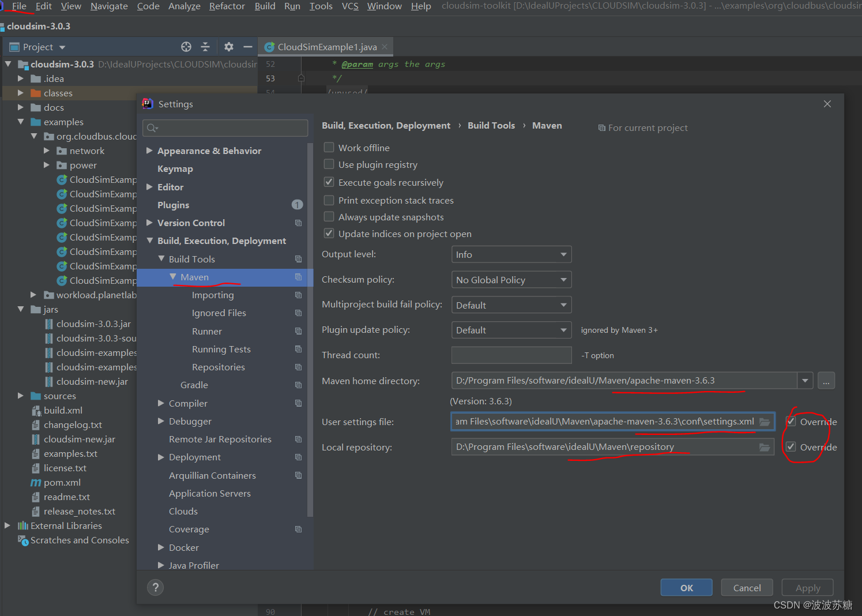Collapse the jars folder
The image size is (862, 616).
pos(21,309)
